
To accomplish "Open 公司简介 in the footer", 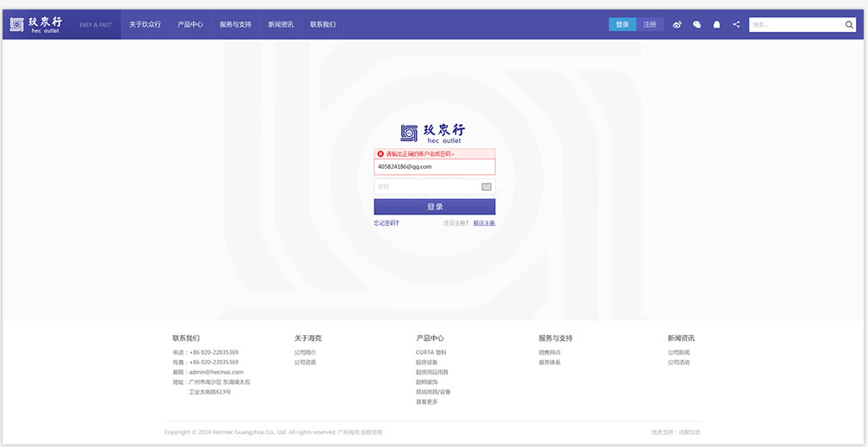I will [306, 352].
